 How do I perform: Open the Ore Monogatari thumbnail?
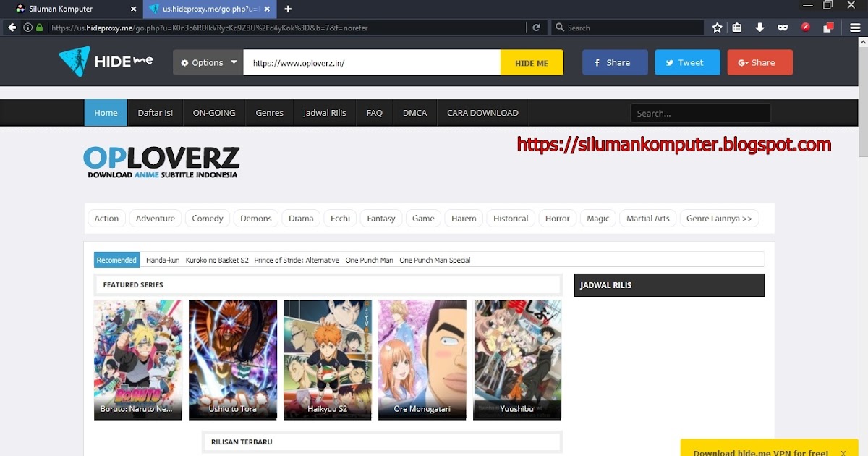422,360
